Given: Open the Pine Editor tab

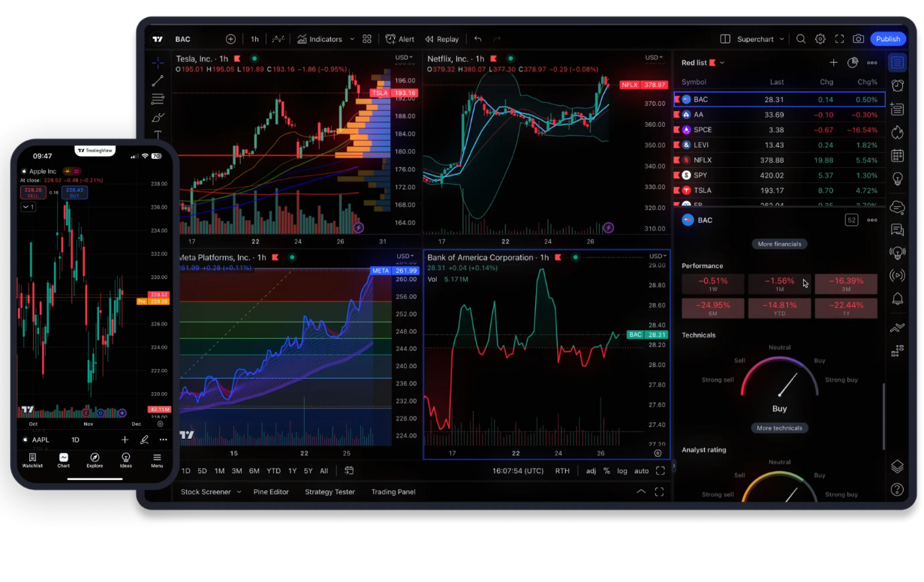Looking at the screenshot, I should tap(271, 492).
